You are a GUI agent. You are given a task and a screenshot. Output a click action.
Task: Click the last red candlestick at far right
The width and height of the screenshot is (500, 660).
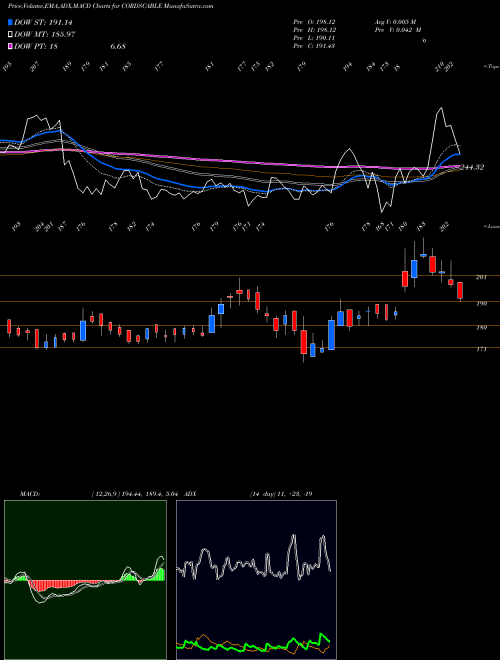[460, 290]
